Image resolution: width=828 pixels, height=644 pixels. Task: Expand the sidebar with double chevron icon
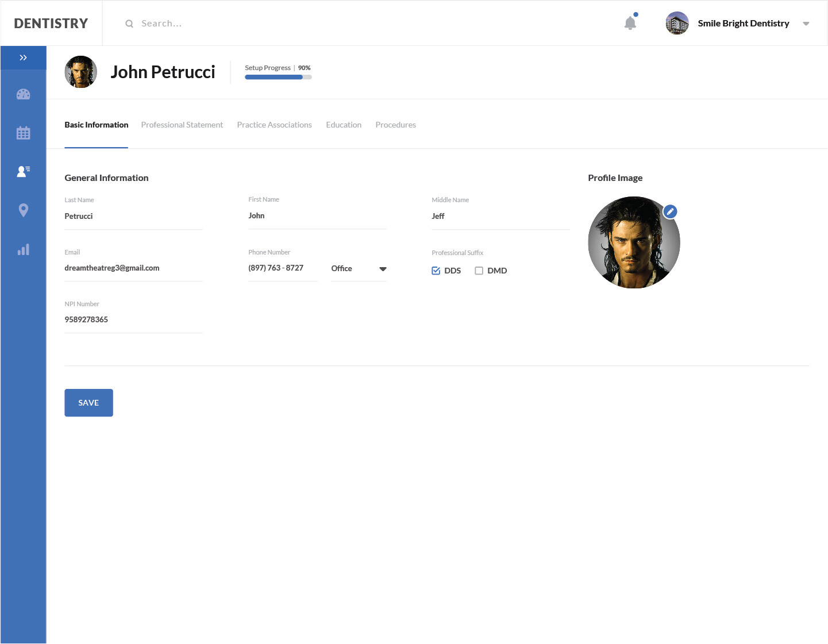point(23,57)
